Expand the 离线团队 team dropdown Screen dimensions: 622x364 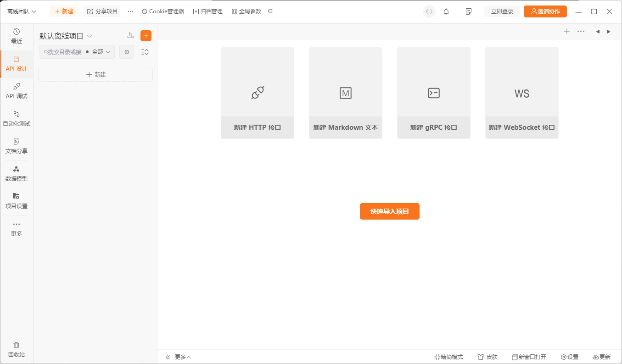coord(22,11)
